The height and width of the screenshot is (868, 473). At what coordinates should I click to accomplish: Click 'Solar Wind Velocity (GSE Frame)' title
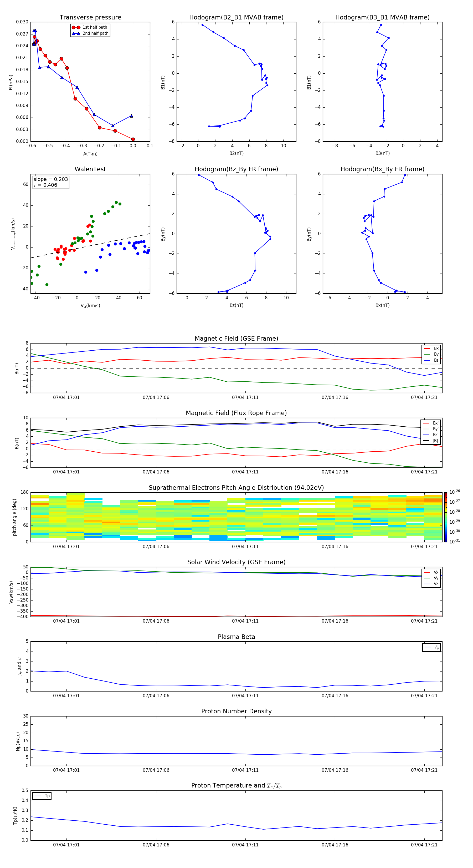coord(236,562)
